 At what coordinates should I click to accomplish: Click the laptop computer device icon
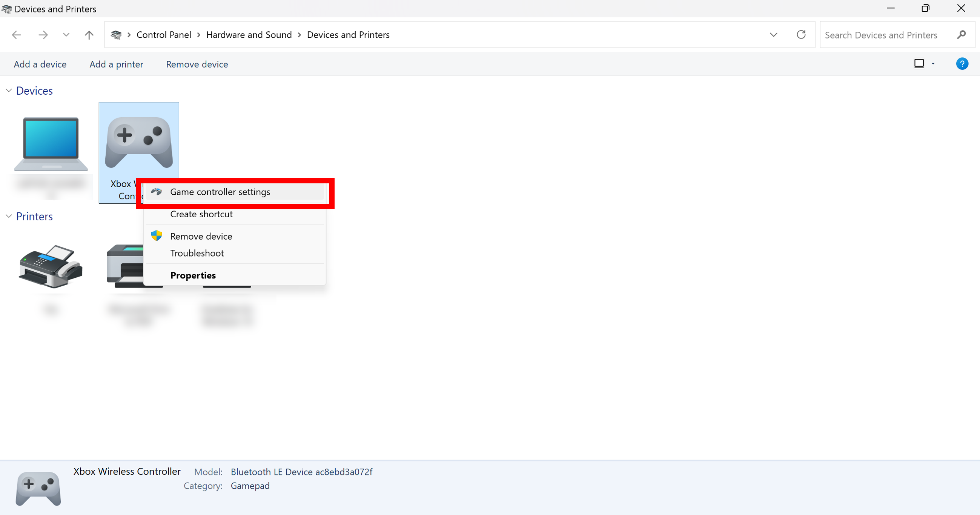51,144
